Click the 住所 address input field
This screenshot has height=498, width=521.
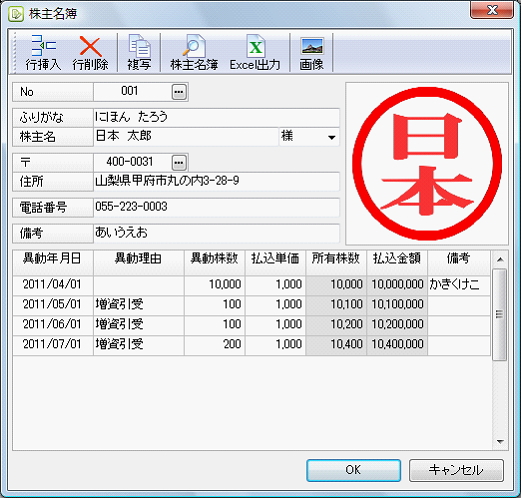click(x=216, y=182)
